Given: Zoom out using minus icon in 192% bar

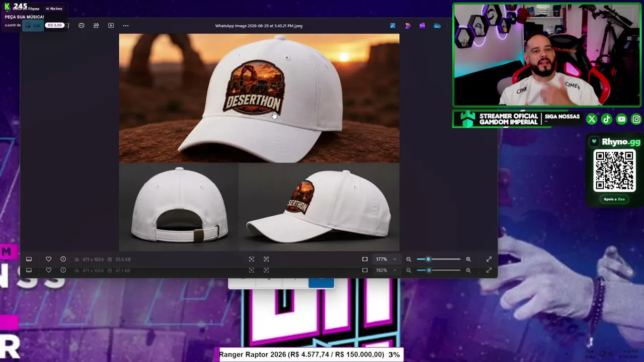Looking at the screenshot, I should [409, 270].
